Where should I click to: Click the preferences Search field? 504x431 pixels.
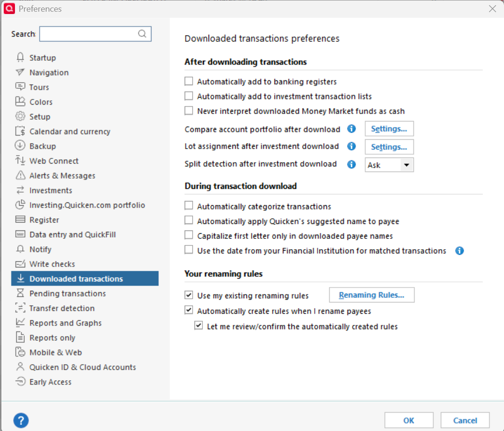pyautogui.click(x=95, y=34)
